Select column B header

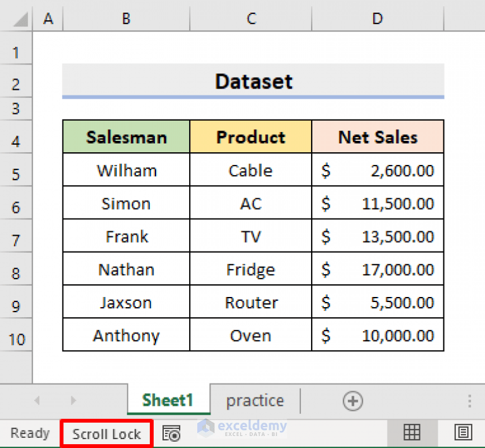(x=126, y=18)
